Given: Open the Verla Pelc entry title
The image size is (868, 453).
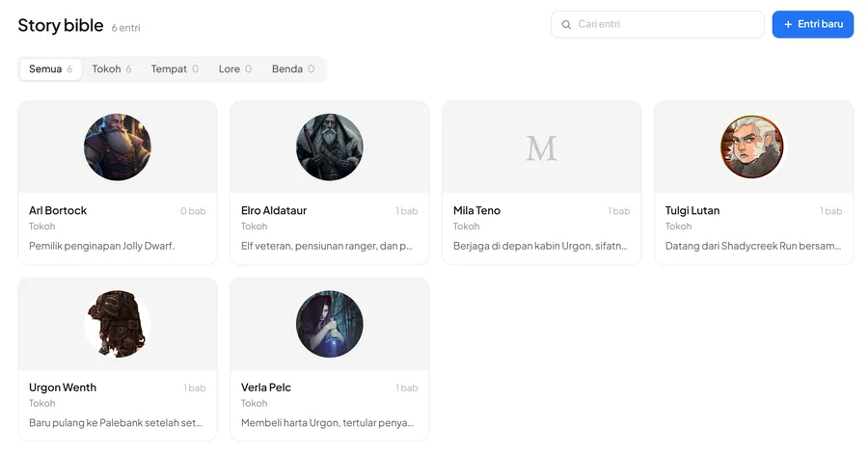Looking at the screenshot, I should pos(266,387).
